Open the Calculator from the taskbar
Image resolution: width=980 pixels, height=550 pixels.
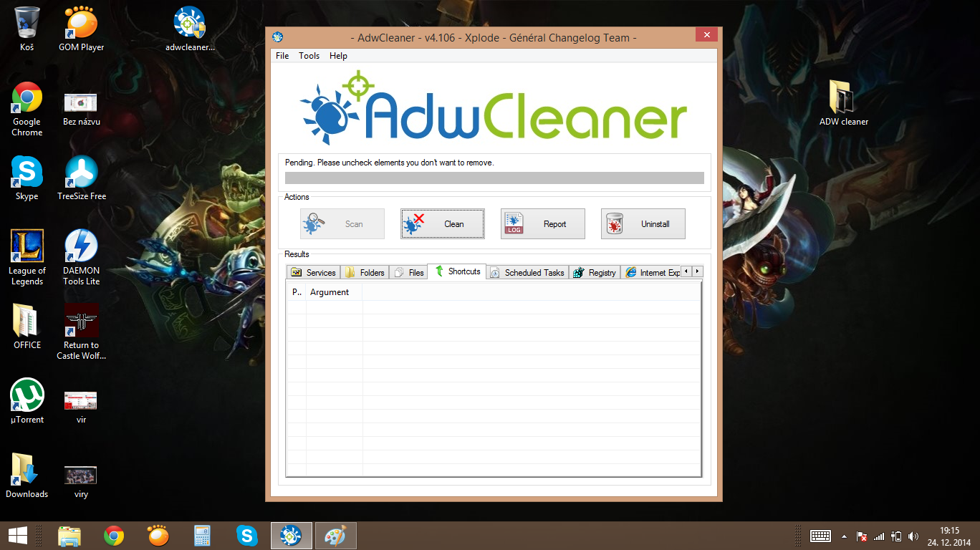click(x=203, y=536)
